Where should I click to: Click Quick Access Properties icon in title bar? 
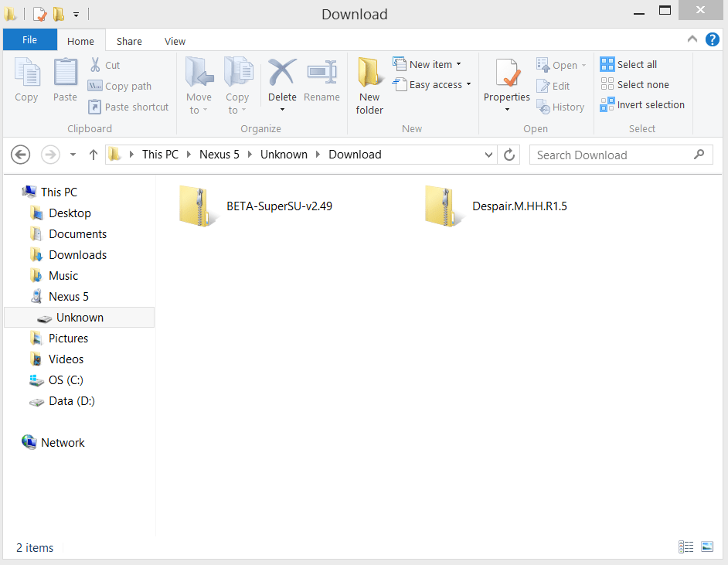click(40, 14)
